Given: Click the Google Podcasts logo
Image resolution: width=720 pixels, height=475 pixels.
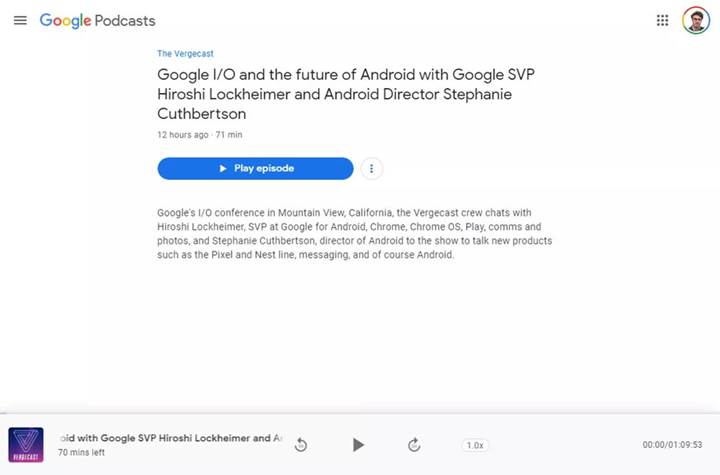Looking at the screenshot, I should (66, 21).
